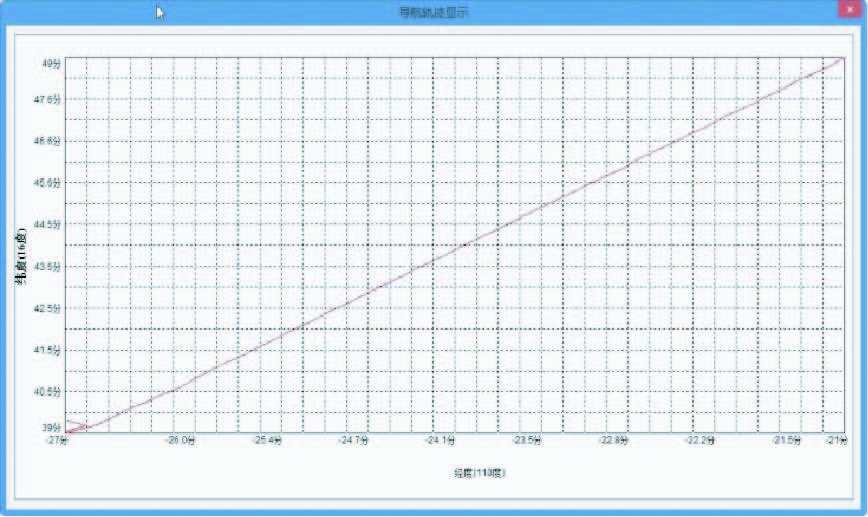Viewport: 868px width, 517px height.
Task: Click the -26.0分 longitude axis label
Action: pos(180,440)
